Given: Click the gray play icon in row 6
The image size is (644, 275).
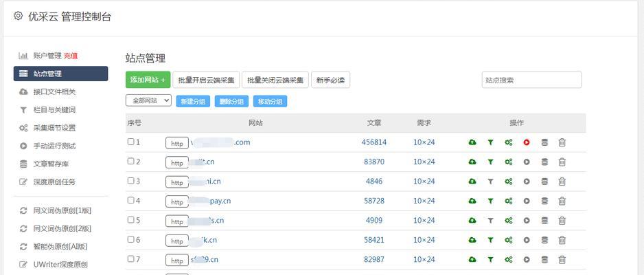Looking at the screenshot, I should tap(527, 240).
